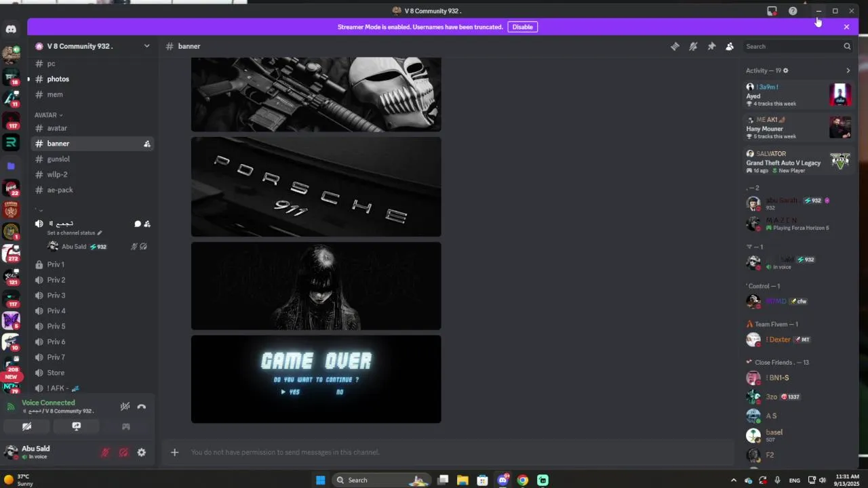Click the magnifier icon in Search box
This screenshot has height=488, width=868.
pos(847,46)
